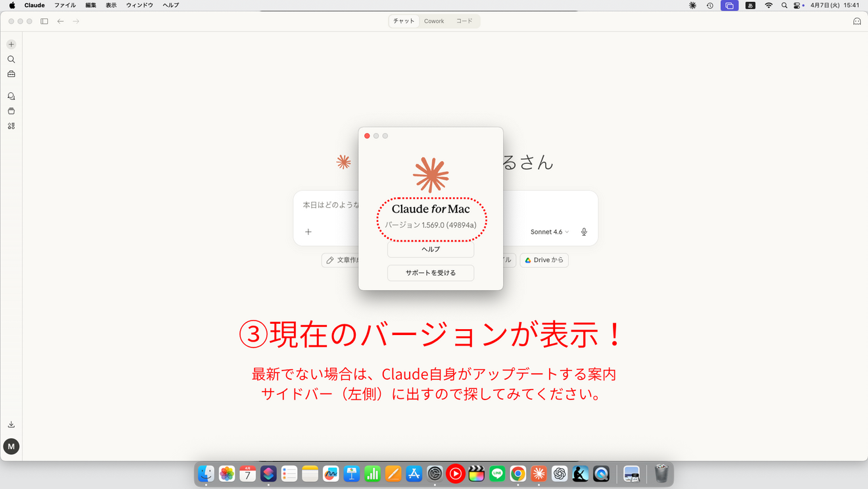868x489 pixels.
Task: Click the 文章作成 suggestion chip
Action: point(341,260)
